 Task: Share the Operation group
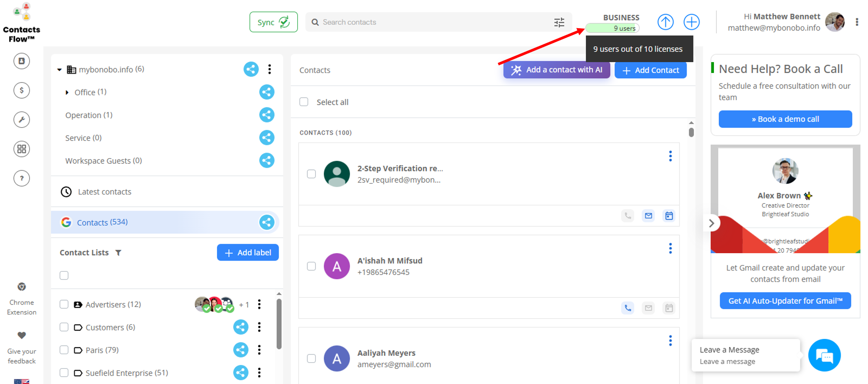click(x=266, y=115)
